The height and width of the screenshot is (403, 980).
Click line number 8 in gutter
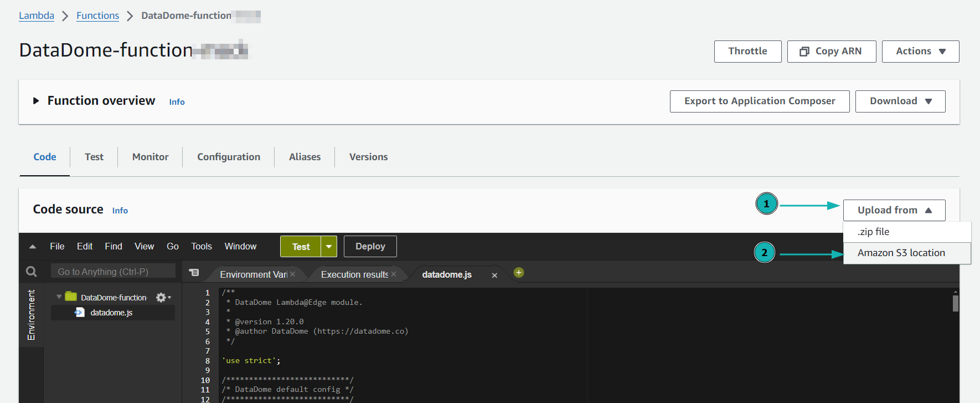coord(208,361)
